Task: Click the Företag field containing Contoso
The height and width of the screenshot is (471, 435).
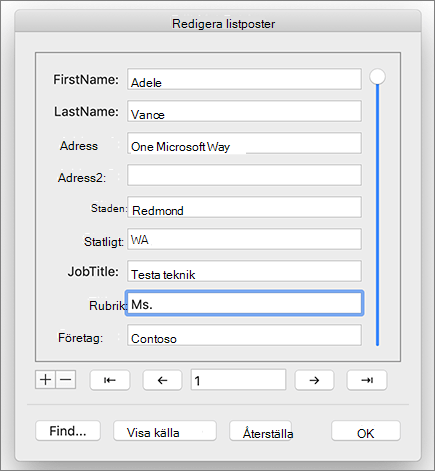Action: (244, 335)
